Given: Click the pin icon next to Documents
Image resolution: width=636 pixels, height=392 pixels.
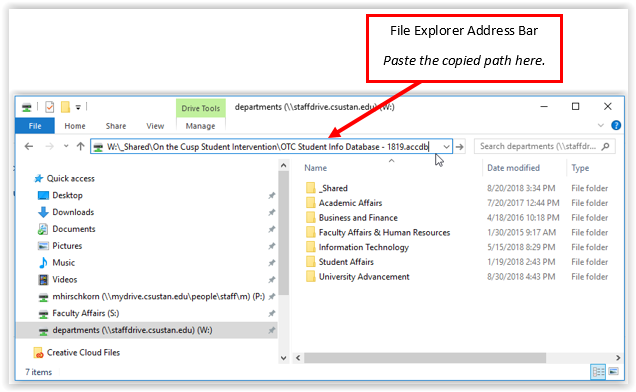Looking at the screenshot, I should tap(272, 229).
